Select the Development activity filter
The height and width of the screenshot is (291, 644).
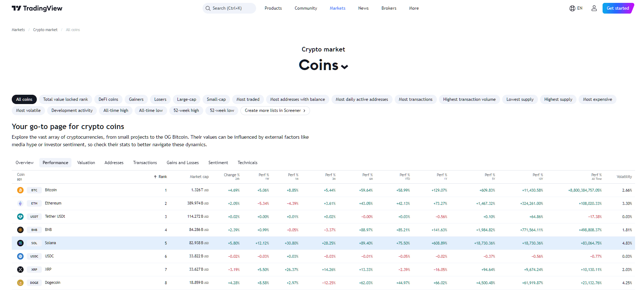click(x=72, y=110)
